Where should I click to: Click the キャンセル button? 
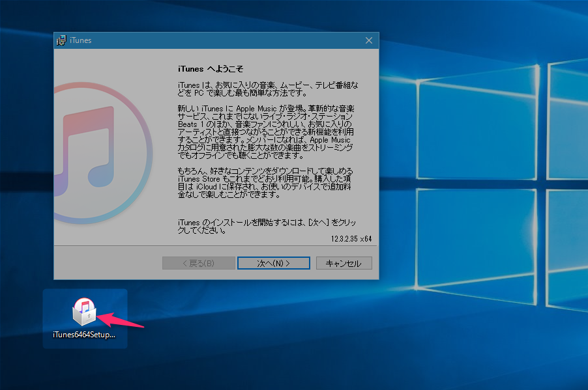[344, 264]
